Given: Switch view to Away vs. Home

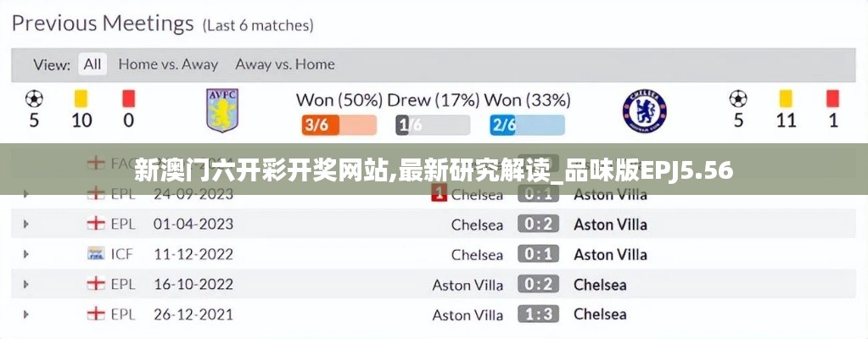Looking at the screenshot, I should pyautogui.click(x=284, y=64).
